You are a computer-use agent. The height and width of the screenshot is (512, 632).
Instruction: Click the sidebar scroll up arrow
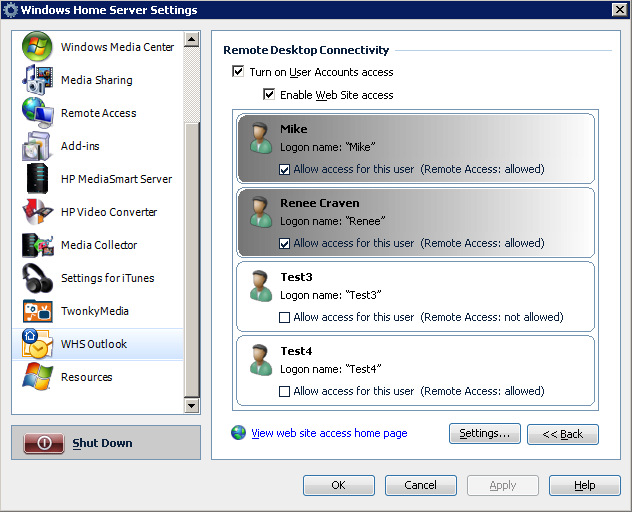191,39
